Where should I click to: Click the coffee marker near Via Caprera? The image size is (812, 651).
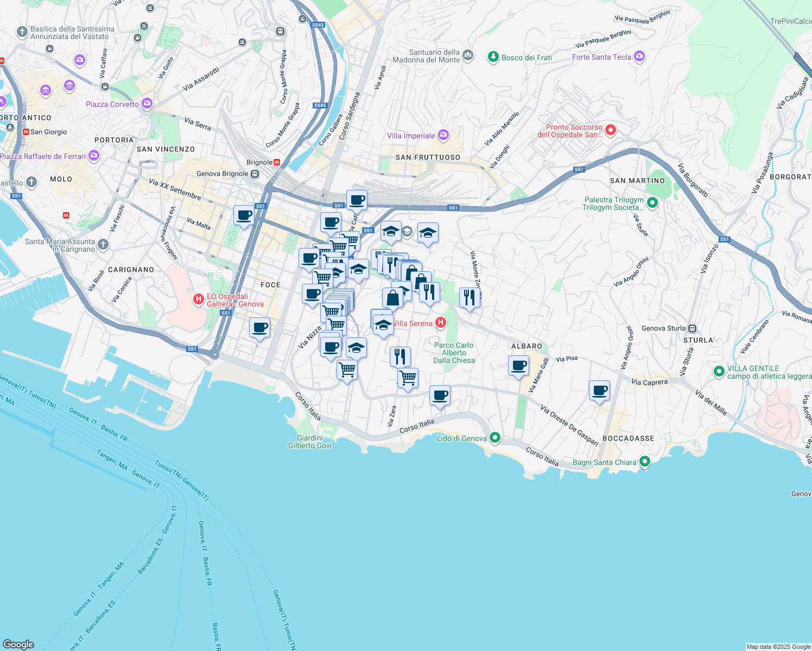point(599,391)
